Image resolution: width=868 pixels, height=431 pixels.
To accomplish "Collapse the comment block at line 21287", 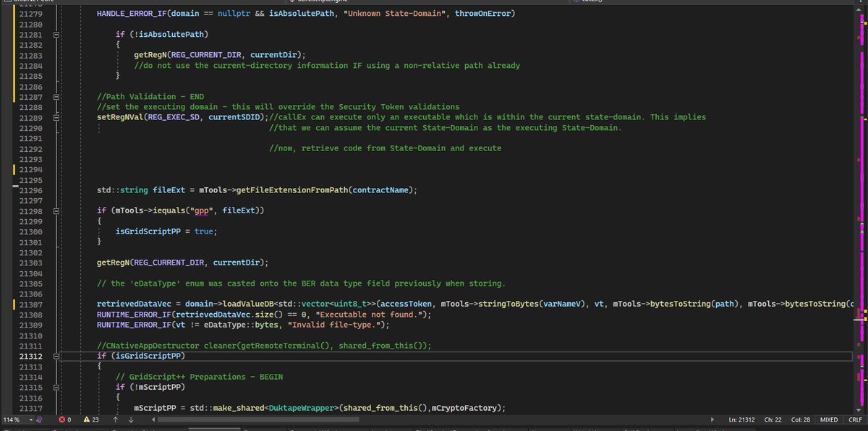I will click(x=57, y=97).
